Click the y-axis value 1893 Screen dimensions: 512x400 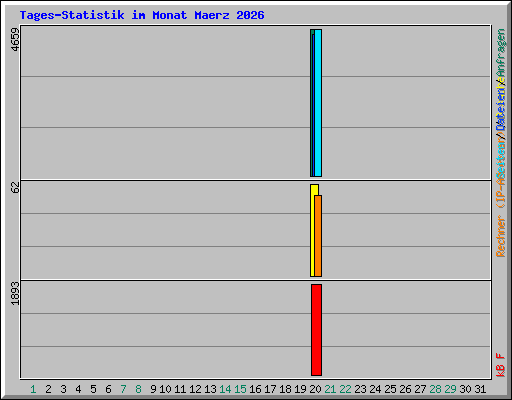point(15,293)
